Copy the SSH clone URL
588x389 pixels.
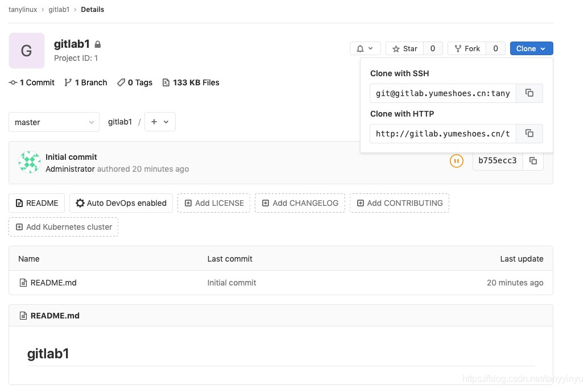click(529, 93)
